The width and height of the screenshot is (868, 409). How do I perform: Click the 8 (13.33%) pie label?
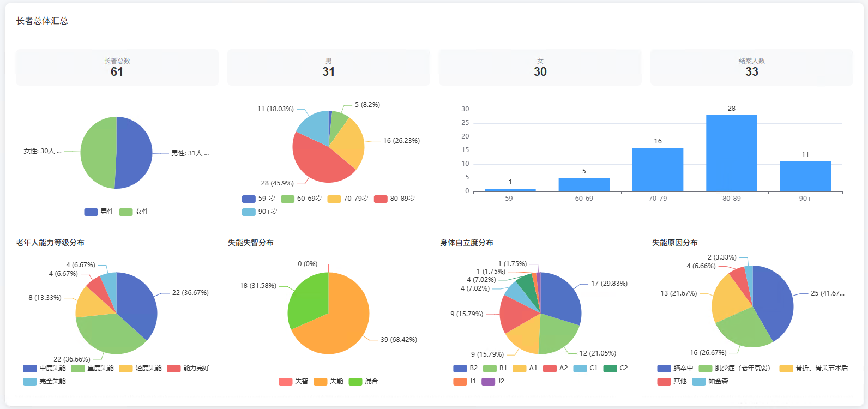click(45, 298)
